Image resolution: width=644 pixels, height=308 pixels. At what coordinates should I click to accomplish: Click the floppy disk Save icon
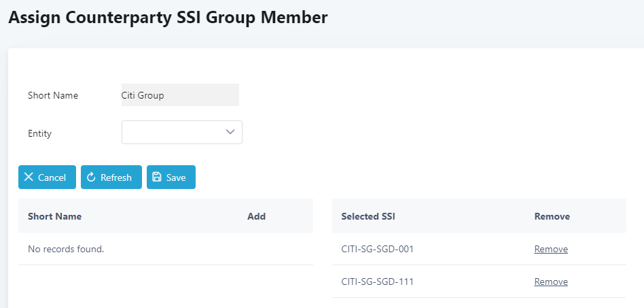pyautogui.click(x=157, y=177)
